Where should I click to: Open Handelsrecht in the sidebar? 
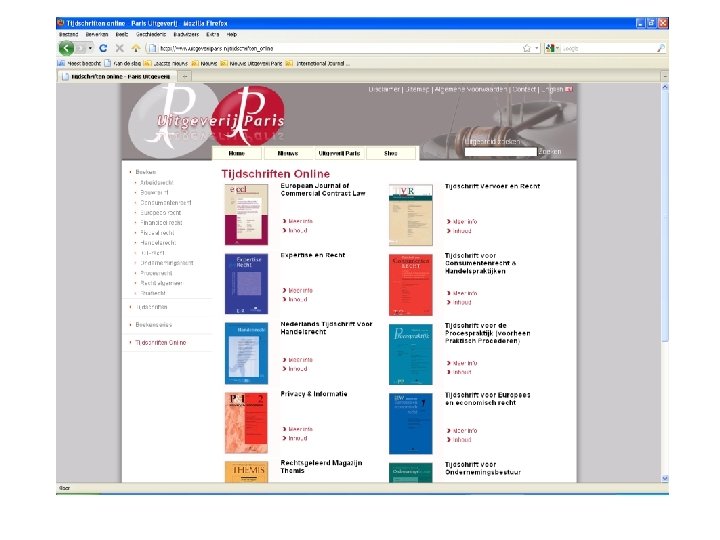point(158,243)
